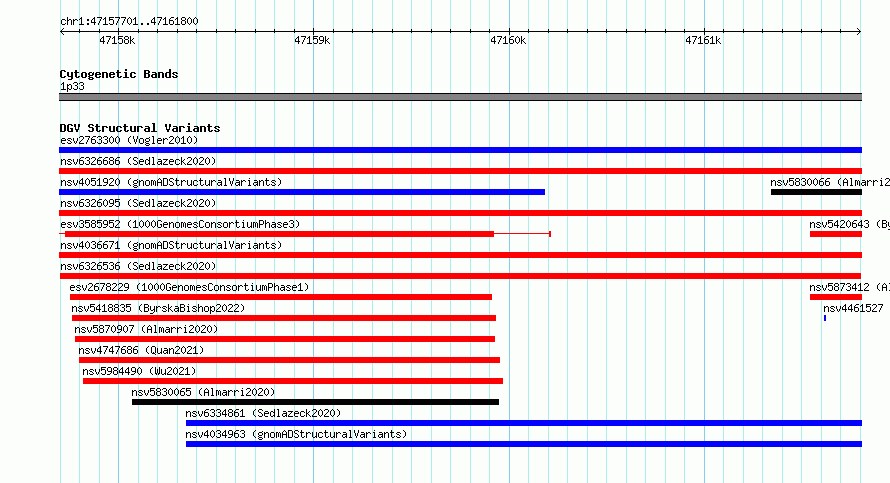Click the nsv4034963 (gnomADStructuralVariants) label
890x483 pixels.
[x=296, y=434]
